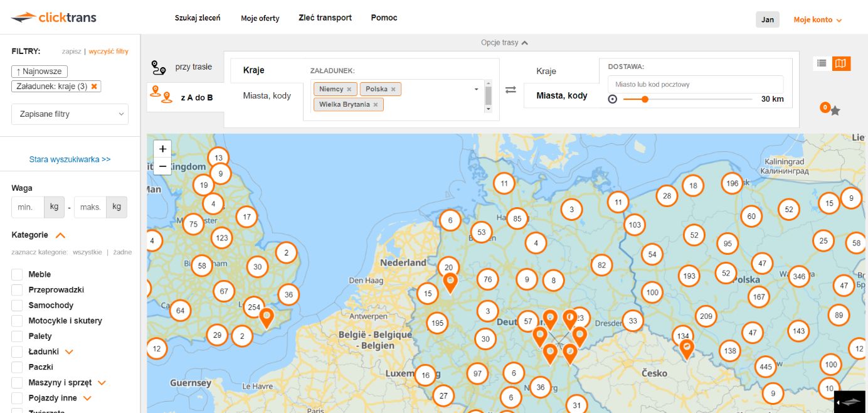
Task: Remove the Załadunek kraje filter chip
Action: 94,87
